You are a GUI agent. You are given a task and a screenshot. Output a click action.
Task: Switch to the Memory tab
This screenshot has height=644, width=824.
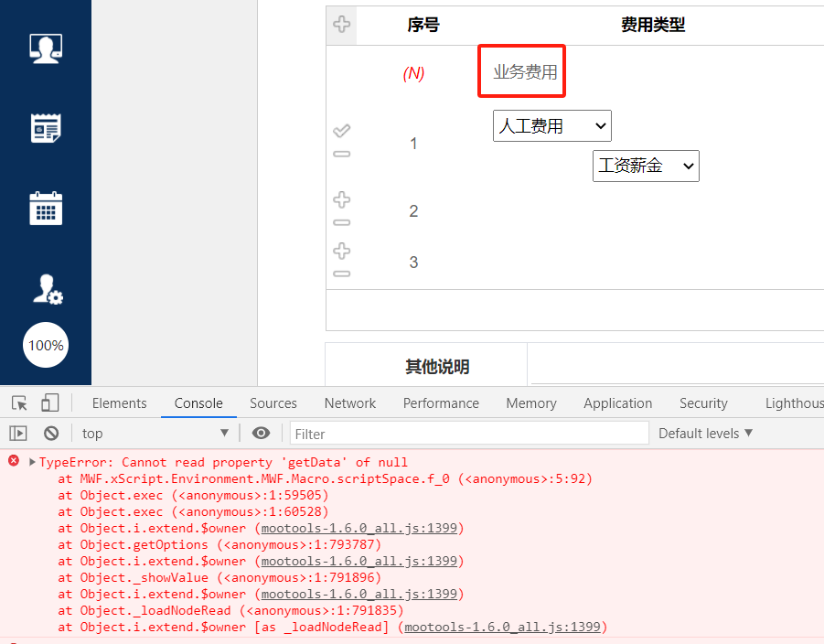[x=531, y=403]
